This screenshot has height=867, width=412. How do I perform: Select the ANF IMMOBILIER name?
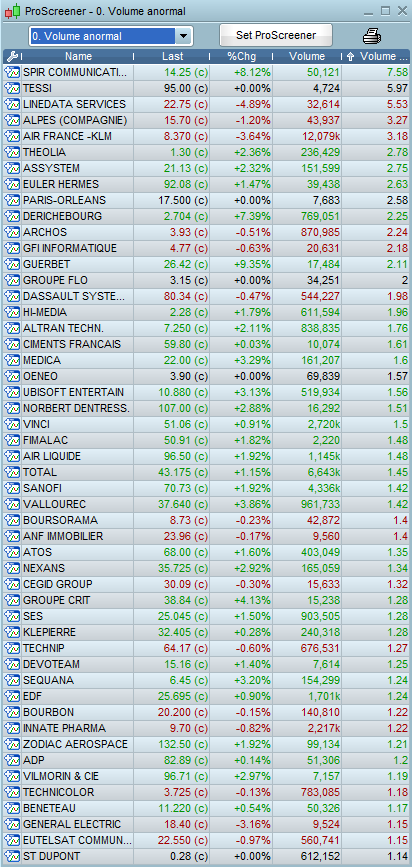[x=63, y=537]
